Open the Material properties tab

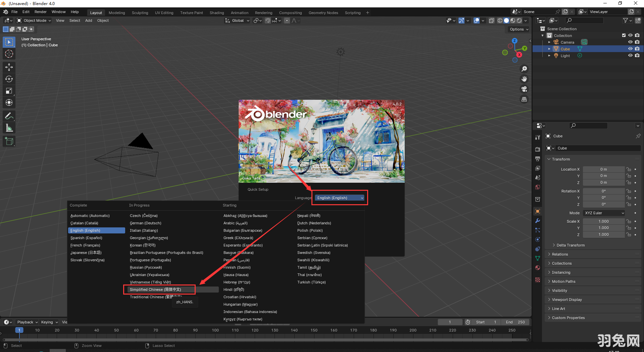coord(537,268)
